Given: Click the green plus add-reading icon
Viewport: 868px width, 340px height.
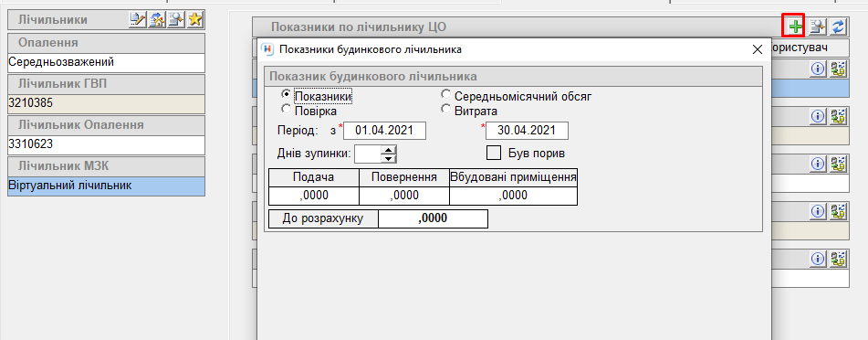Looking at the screenshot, I should click(796, 27).
